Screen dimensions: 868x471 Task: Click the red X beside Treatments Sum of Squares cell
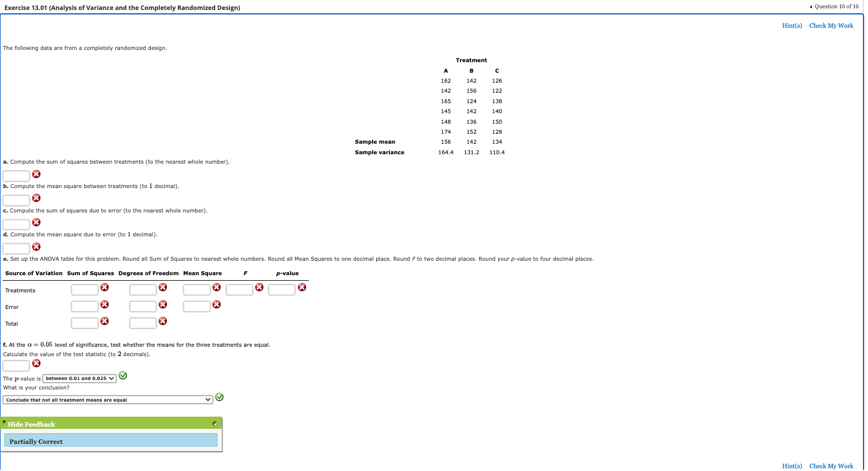click(x=105, y=287)
